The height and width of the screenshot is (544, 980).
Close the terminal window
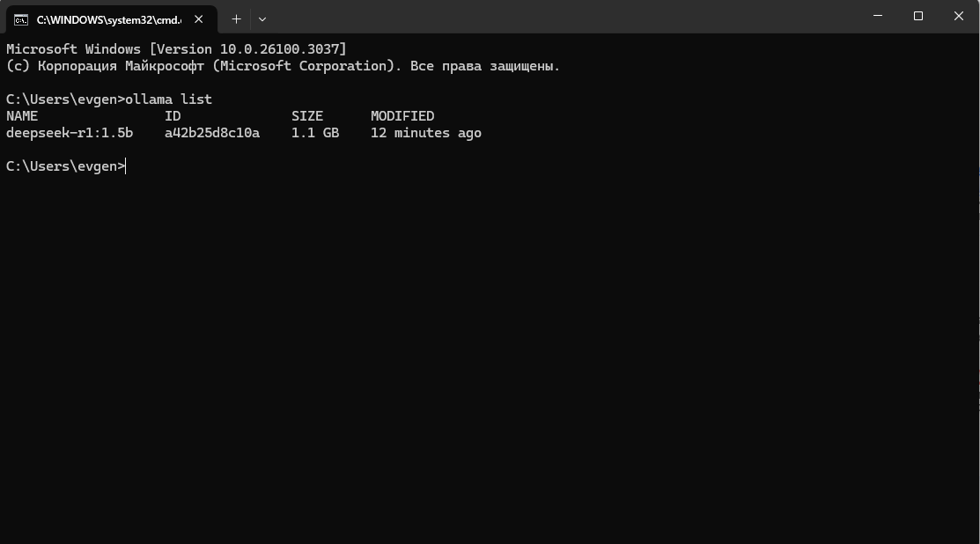(959, 16)
